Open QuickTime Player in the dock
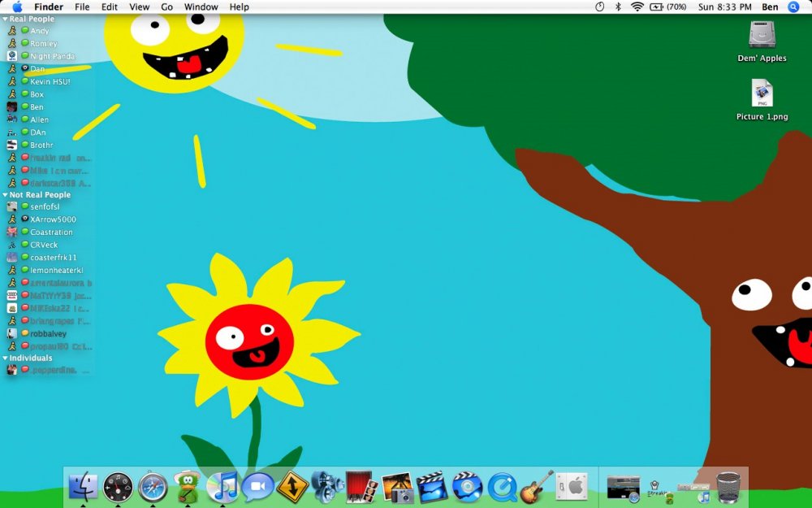 [503, 487]
